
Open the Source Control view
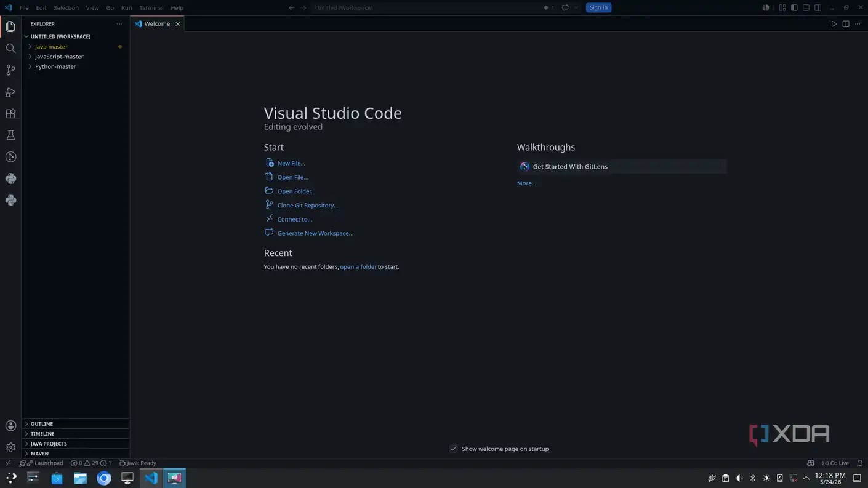(x=10, y=70)
